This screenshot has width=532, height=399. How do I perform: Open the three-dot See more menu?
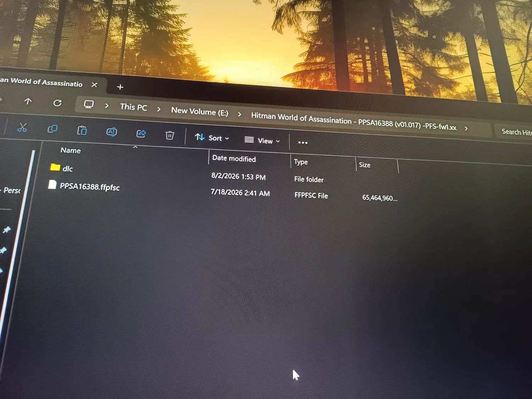[x=303, y=143]
